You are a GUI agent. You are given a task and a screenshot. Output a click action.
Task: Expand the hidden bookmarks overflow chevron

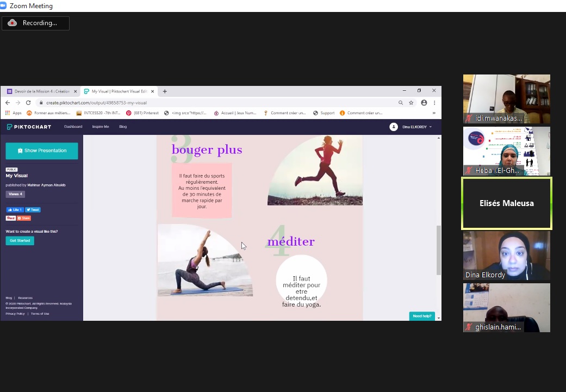434,113
